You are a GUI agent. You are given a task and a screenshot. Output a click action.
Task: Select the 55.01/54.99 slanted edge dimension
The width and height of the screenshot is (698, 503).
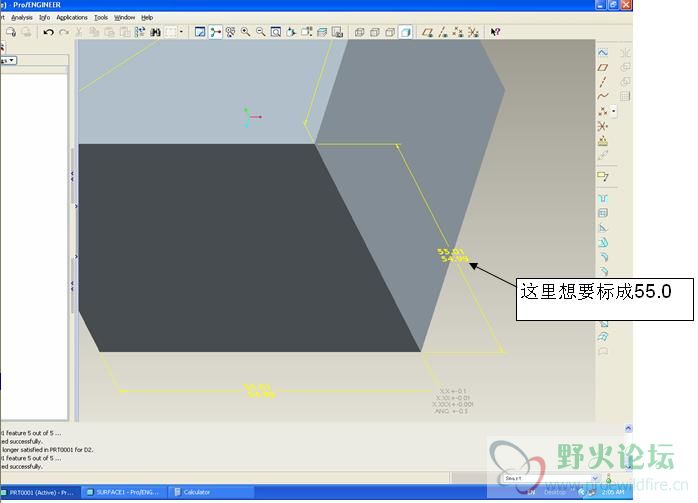[x=452, y=255]
